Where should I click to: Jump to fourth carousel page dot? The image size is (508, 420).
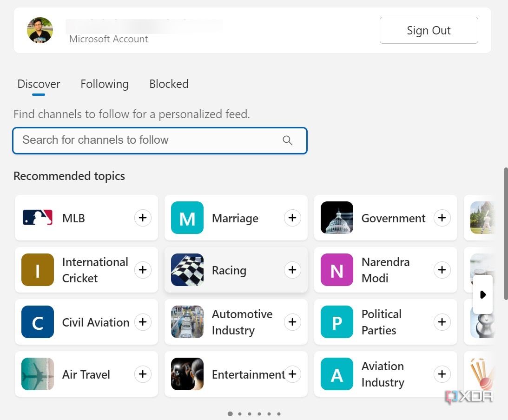point(259,414)
